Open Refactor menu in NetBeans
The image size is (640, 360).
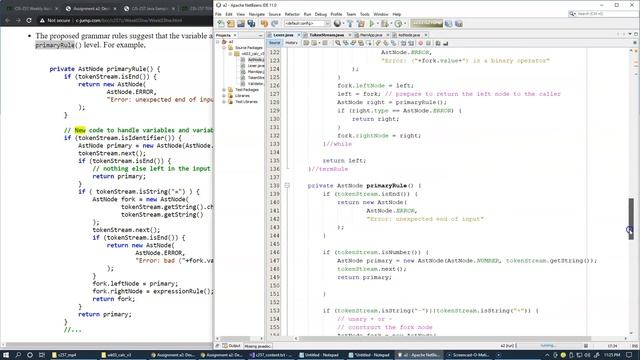tap(292, 14)
